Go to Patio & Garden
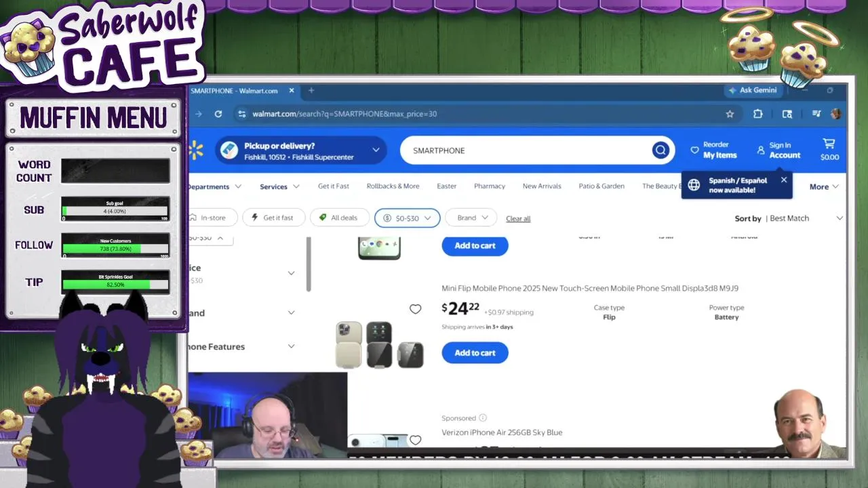 (x=601, y=186)
